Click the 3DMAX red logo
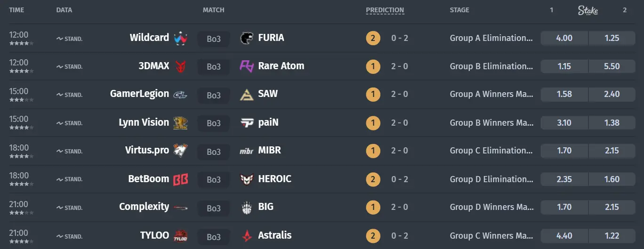Screen dimensions: 644x249 click(180, 66)
